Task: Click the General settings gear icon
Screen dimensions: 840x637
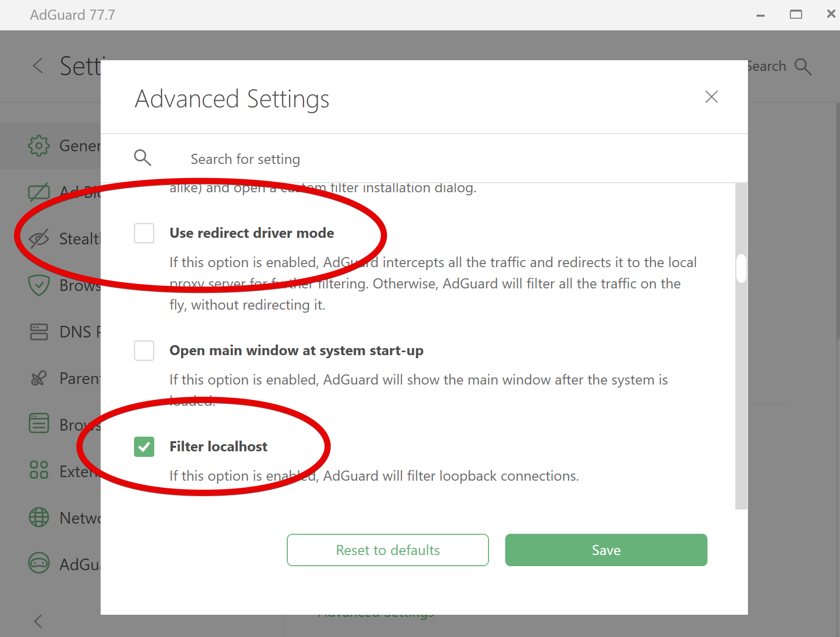Action: click(x=39, y=146)
